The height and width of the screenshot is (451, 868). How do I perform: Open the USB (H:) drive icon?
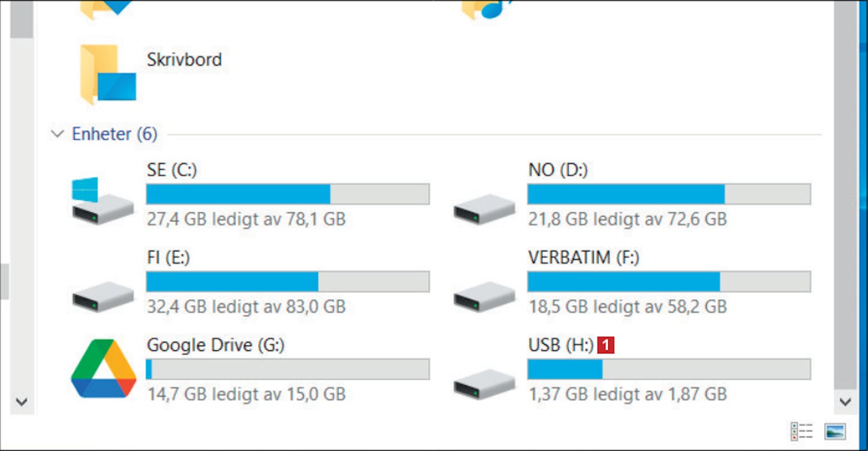tap(484, 384)
